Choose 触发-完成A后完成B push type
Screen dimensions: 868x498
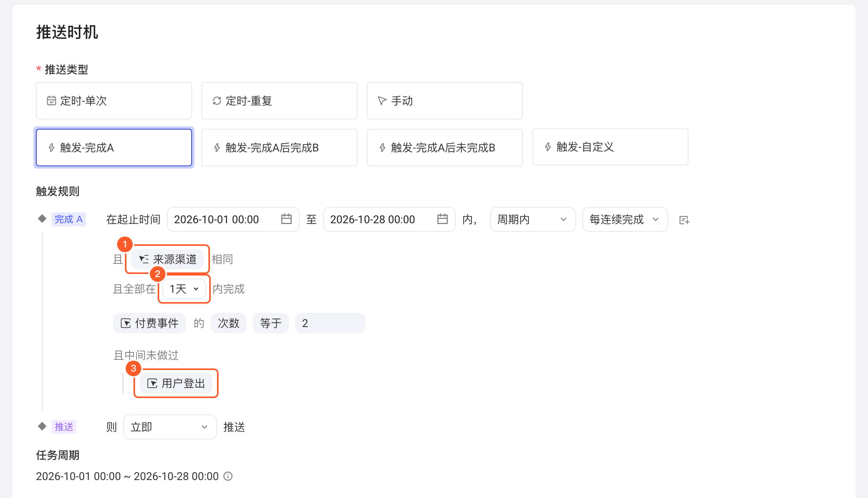279,148
